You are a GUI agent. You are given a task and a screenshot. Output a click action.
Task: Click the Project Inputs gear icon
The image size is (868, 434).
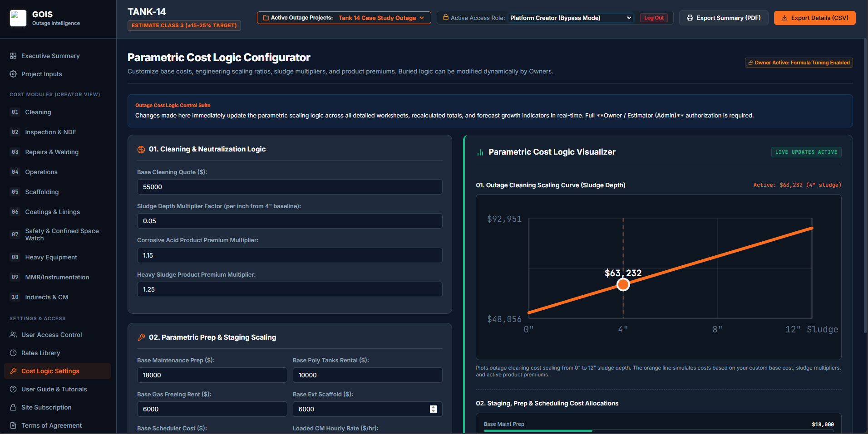(13, 74)
